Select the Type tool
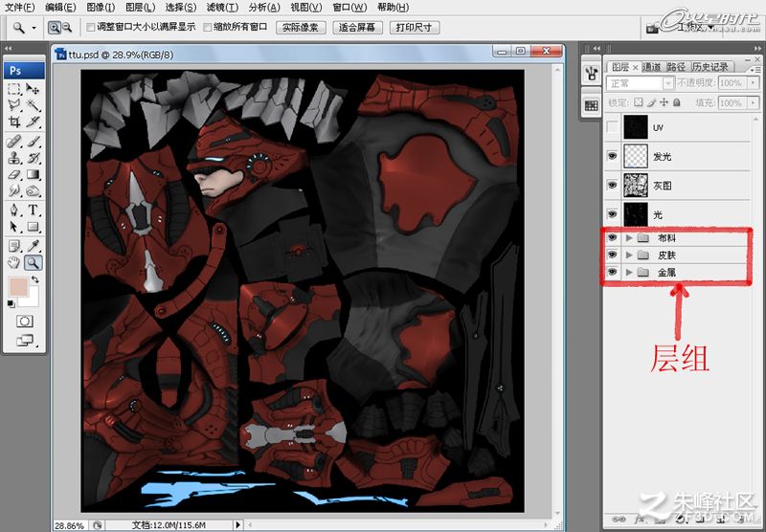Viewport: 766px width, 532px height. coord(33,211)
